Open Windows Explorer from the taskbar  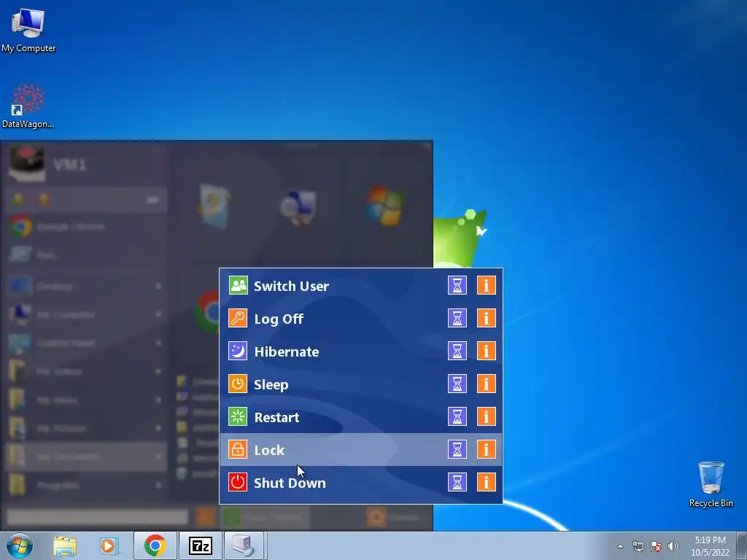(65, 546)
